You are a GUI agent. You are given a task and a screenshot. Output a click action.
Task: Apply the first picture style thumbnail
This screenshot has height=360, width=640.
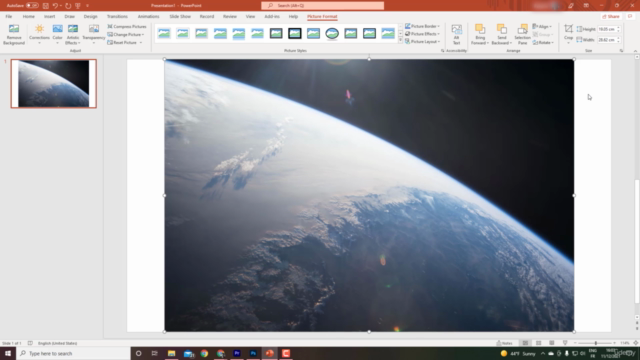164,33
